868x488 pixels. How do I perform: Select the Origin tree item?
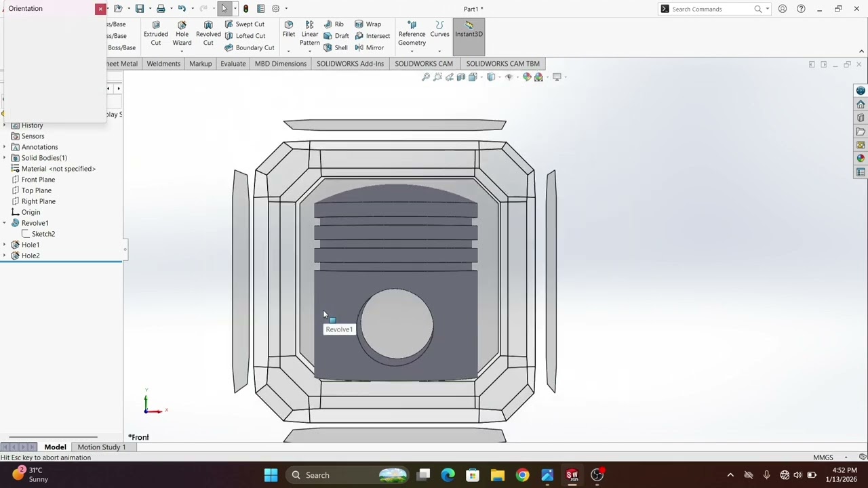tap(26, 212)
